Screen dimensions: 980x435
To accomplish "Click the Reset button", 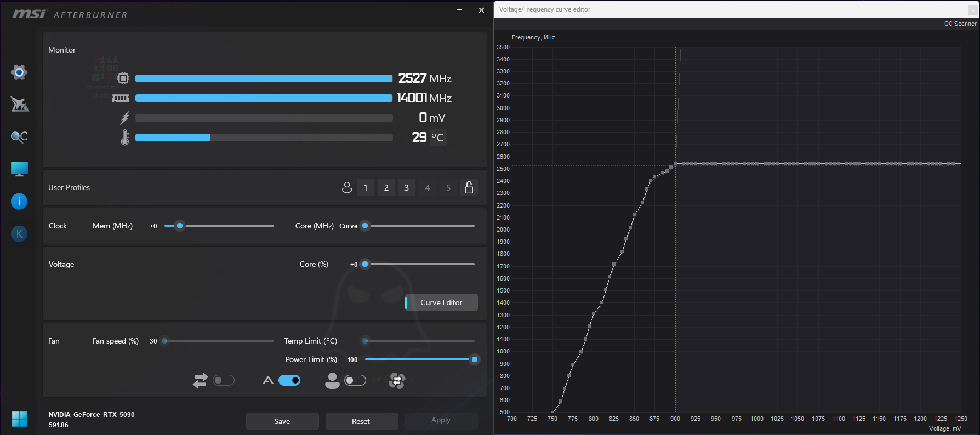I will 361,421.
